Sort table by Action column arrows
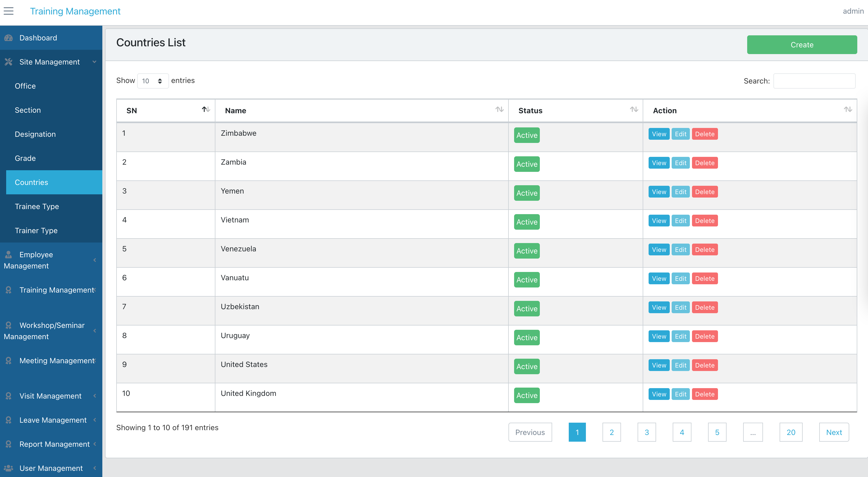This screenshot has height=477, width=868. pyautogui.click(x=848, y=109)
